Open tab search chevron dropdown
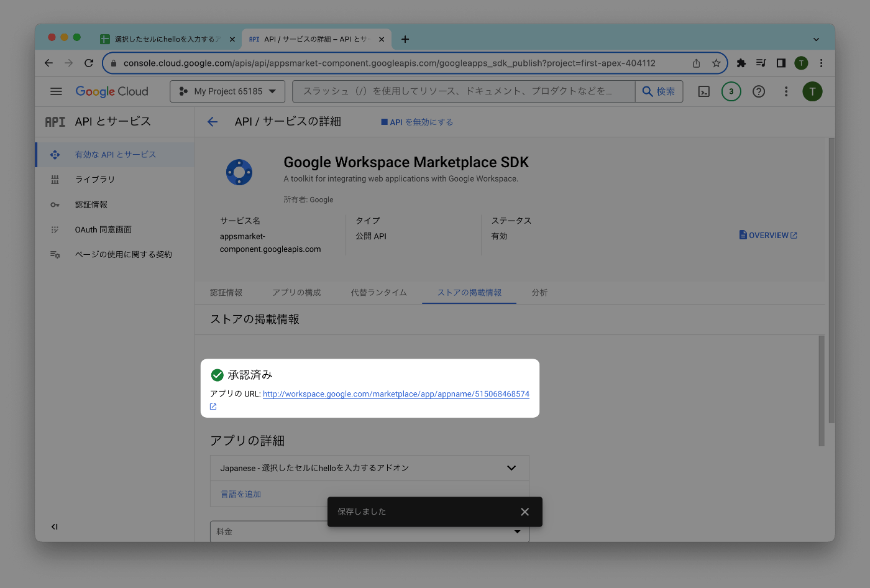Viewport: 870px width, 588px height. click(x=816, y=39)
